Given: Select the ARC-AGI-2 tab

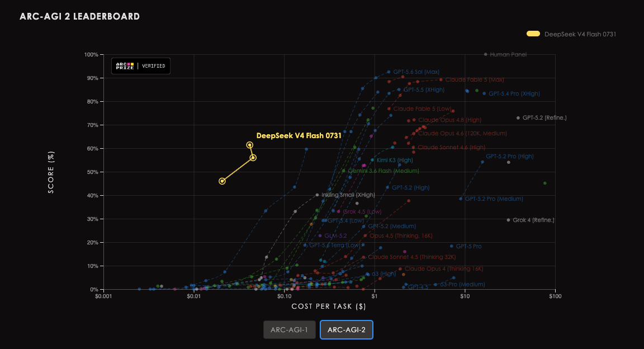Looking at the screenshot, I should pyautogui.click(x=346, y=329).
